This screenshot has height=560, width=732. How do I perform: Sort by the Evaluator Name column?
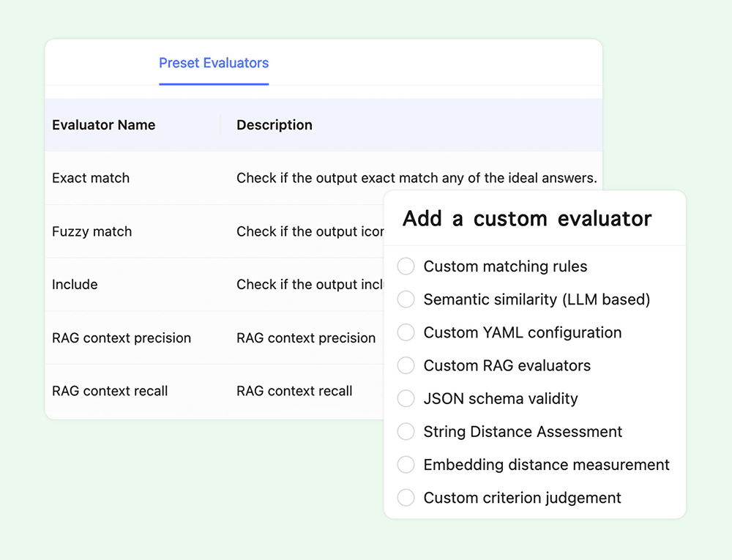(x=103, y=125)
